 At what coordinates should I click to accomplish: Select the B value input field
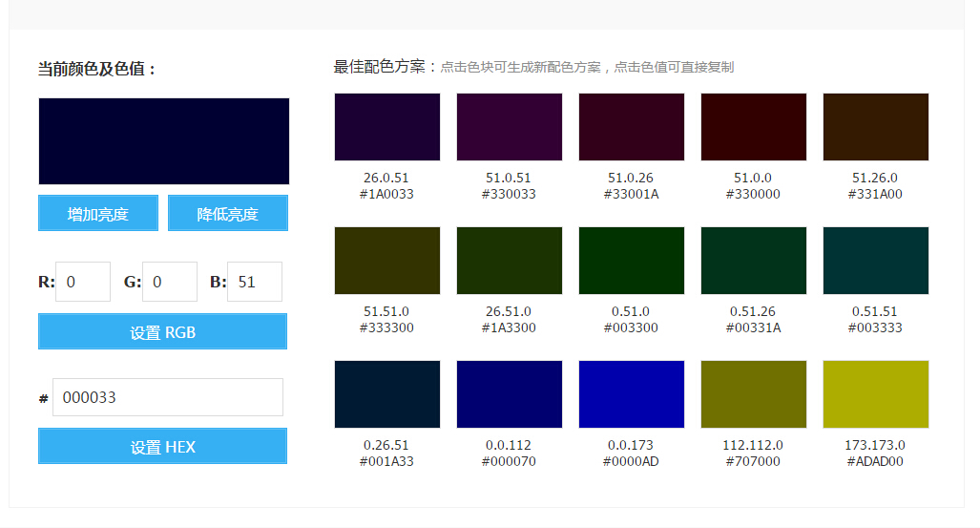point(255,282)
